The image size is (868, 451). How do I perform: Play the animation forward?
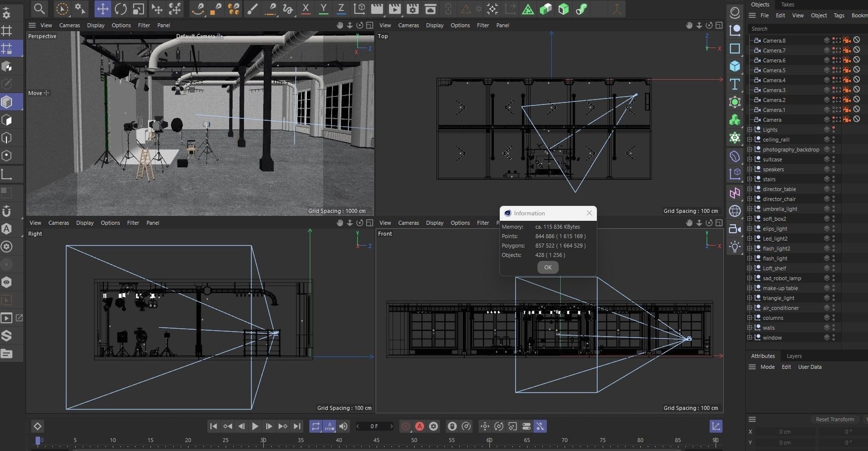(x=255, y=426)
